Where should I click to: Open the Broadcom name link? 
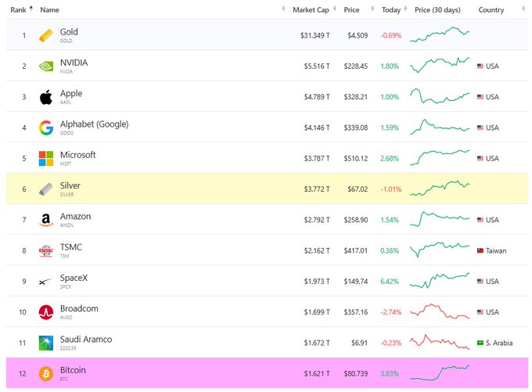(79, 308)
